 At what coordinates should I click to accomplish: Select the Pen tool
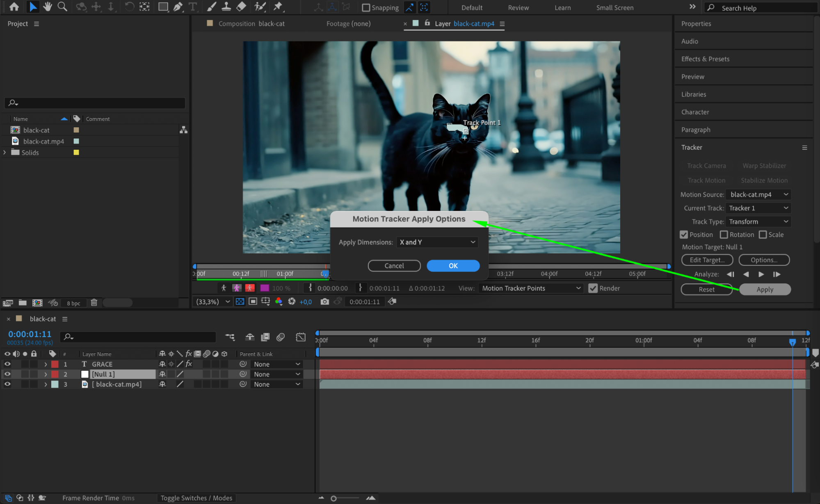click(x=178, y=7)
